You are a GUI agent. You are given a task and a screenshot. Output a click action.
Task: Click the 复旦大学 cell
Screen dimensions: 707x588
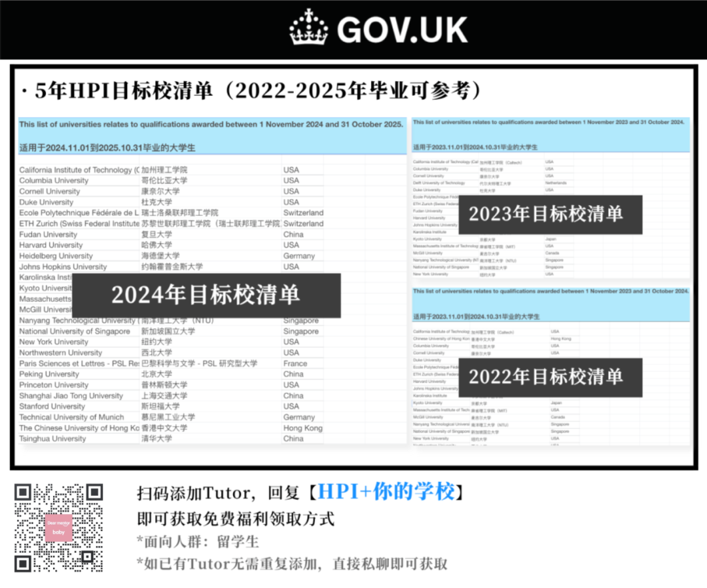click(156, 234)
